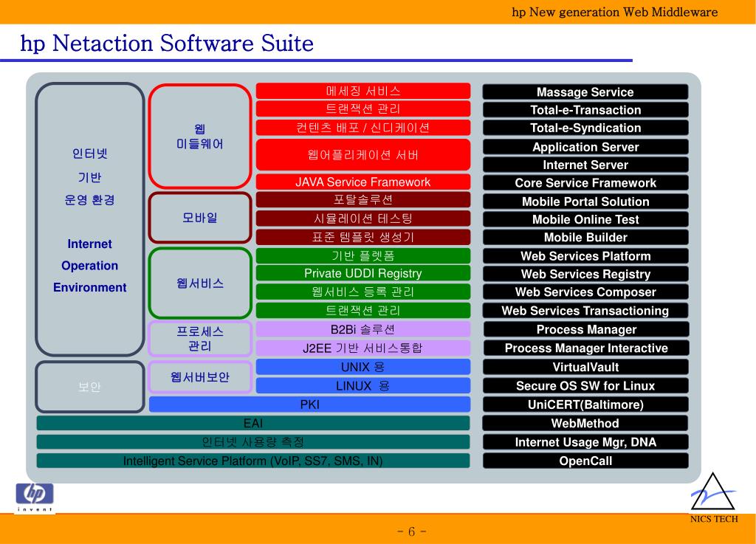The height and width of the screenshot is (544, 756).
Task: Click the blue "LINUX 용" bar
Action: click(363, 385)
